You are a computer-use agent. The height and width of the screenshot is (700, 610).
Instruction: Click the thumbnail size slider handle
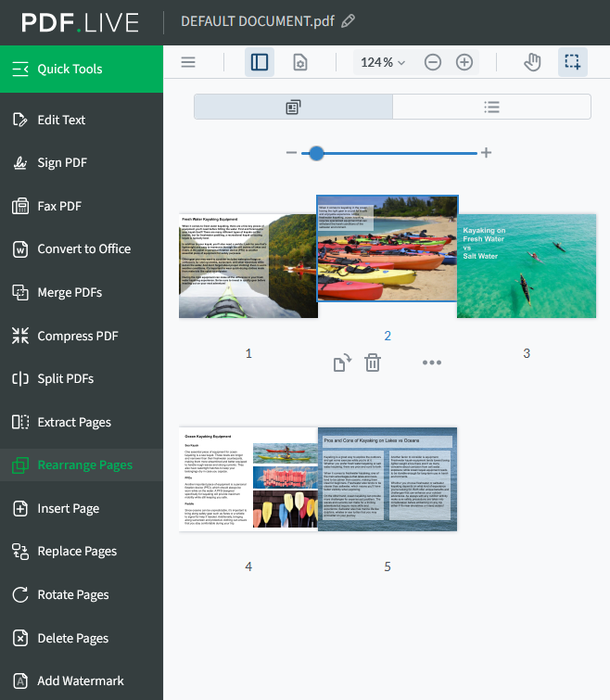click(316, 152)
